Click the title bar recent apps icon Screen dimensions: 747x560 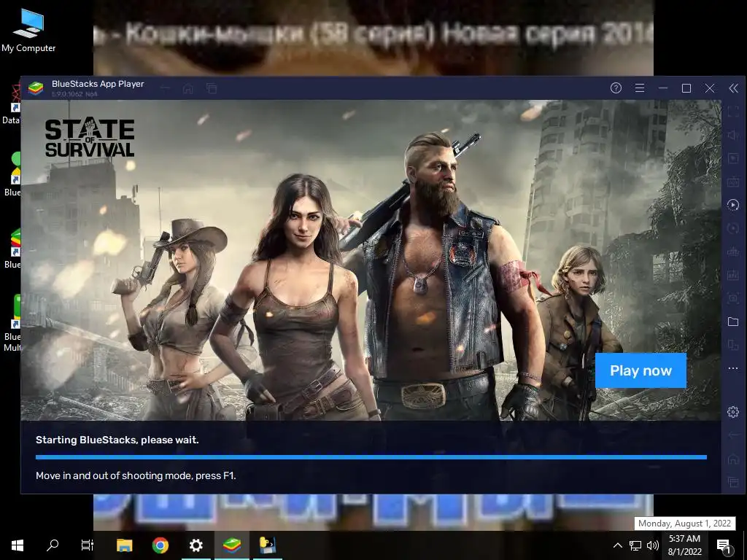212,88
